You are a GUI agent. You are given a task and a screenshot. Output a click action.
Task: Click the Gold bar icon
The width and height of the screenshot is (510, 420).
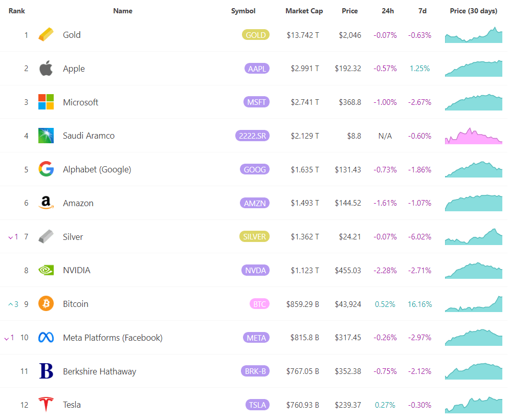coord(46,34)
